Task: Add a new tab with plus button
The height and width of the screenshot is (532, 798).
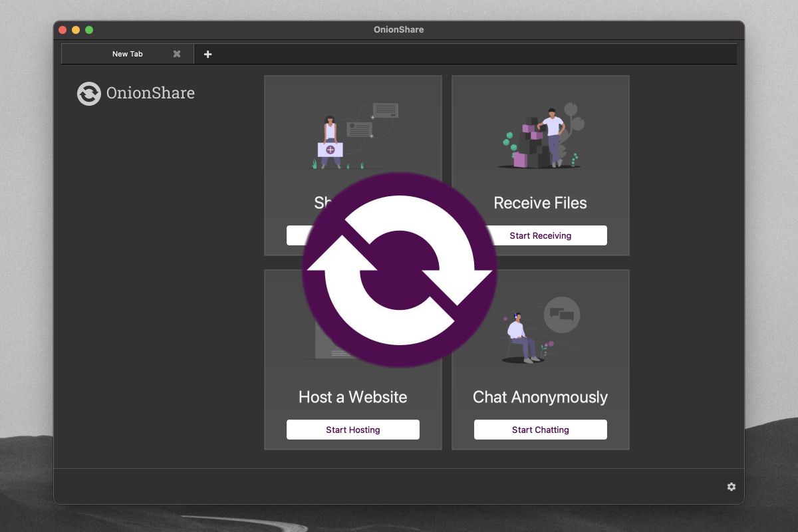Action: coord(207,54)
